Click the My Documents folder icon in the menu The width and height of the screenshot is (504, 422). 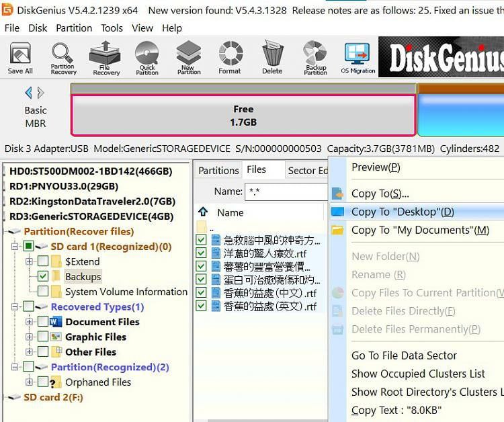click(x=337, y=230)
